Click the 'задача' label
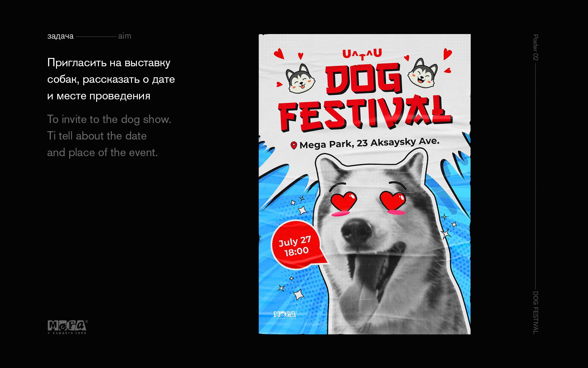The width and height of the screenshot is (588, 368). click(x=60, y=36)
